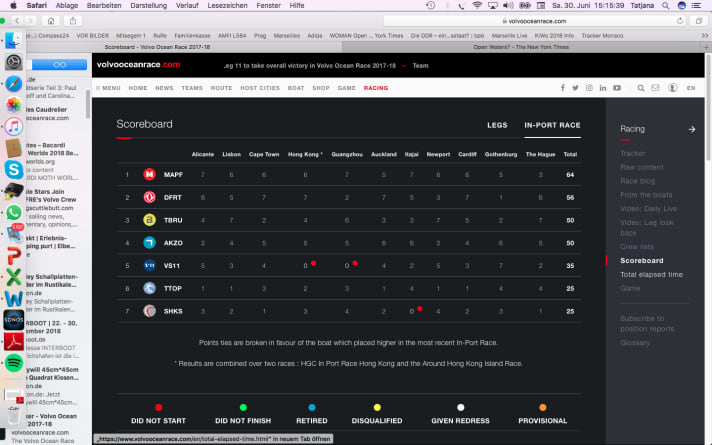
Task: Click Safari home button in toolbar
Action: tap(51, 21)
